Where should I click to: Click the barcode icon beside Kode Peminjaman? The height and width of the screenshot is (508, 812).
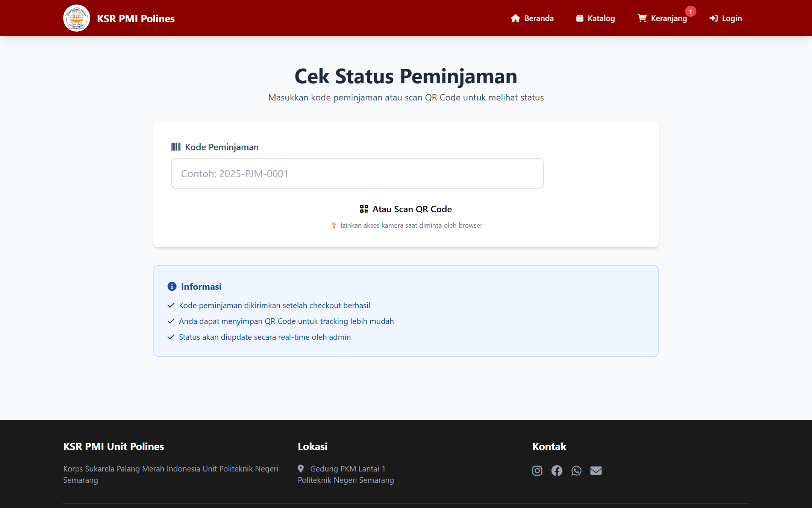click(x=176, y=147)
